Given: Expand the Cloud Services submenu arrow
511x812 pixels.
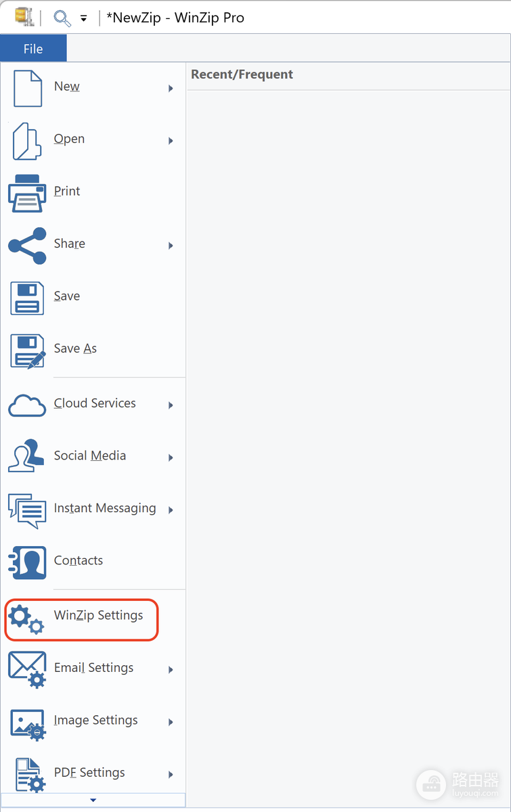Looking at the screenshot, I should 171,405.
